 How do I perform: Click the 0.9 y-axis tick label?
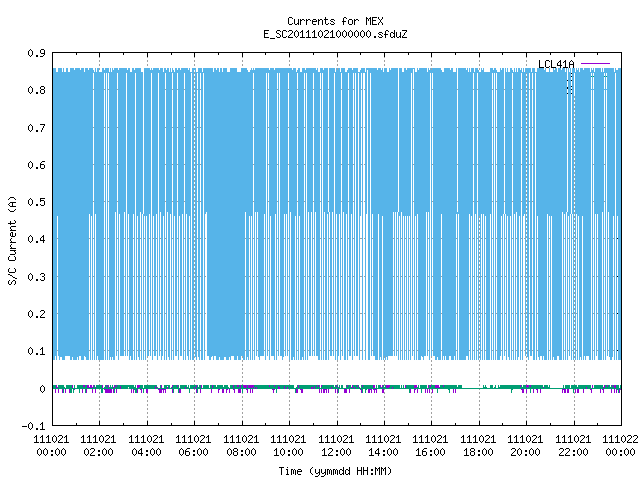pyautogui.click(x=36, y=53)
